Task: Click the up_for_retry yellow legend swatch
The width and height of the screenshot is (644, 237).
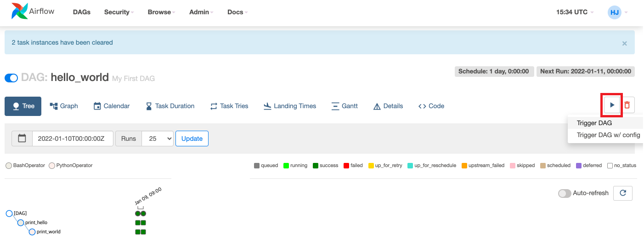Action: [x=371, y=166]
